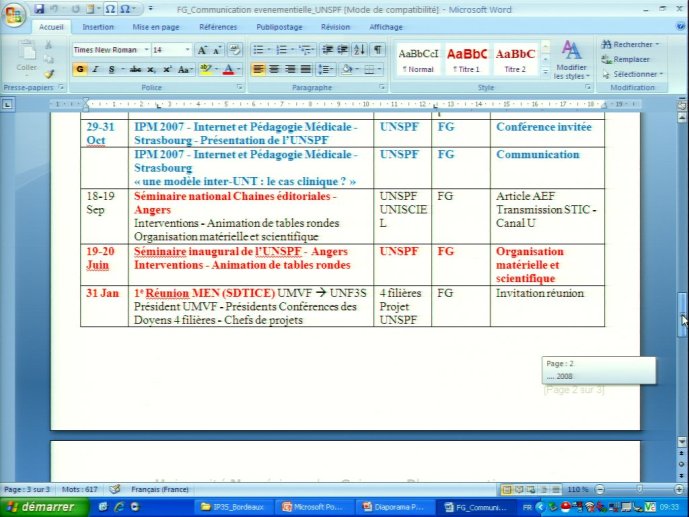Apply the Normal style
Image resolution: width=689 pixels, height=517 pixels.
[x=418, y=60]
